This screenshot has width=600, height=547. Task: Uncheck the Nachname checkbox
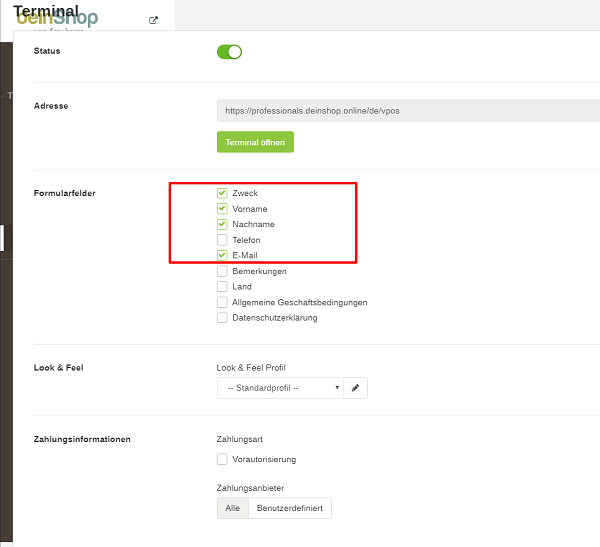pos(222,224)
